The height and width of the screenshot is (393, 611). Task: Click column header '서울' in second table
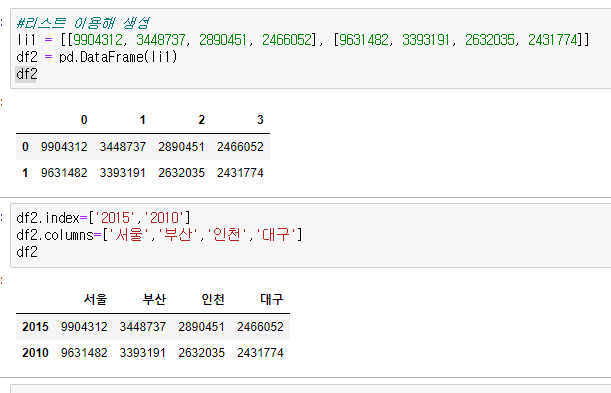point(95,299)
